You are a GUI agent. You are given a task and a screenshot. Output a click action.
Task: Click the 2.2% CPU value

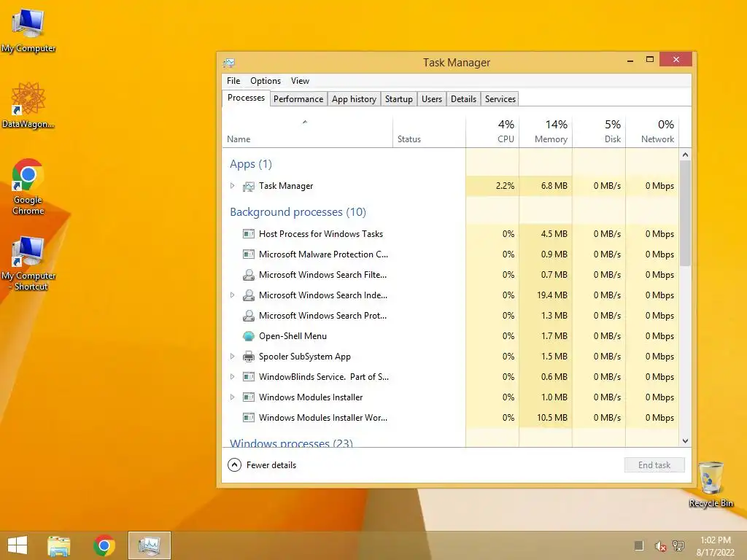pyautogui.click(x=505, y=186)
